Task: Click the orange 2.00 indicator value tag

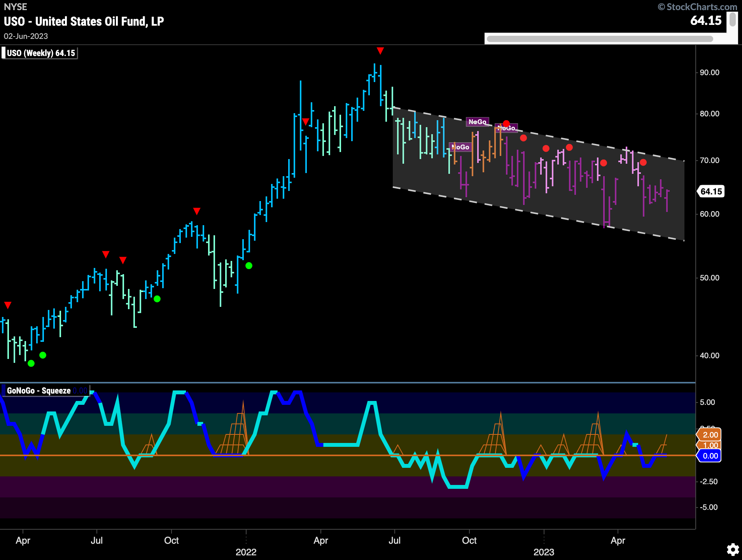Action: [710, 435]
